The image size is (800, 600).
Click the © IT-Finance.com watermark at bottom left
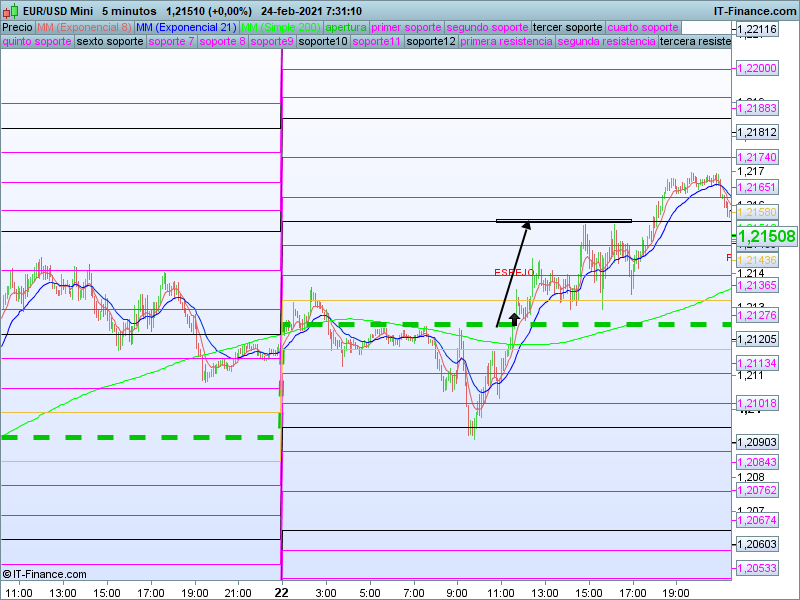pos(45,574)
